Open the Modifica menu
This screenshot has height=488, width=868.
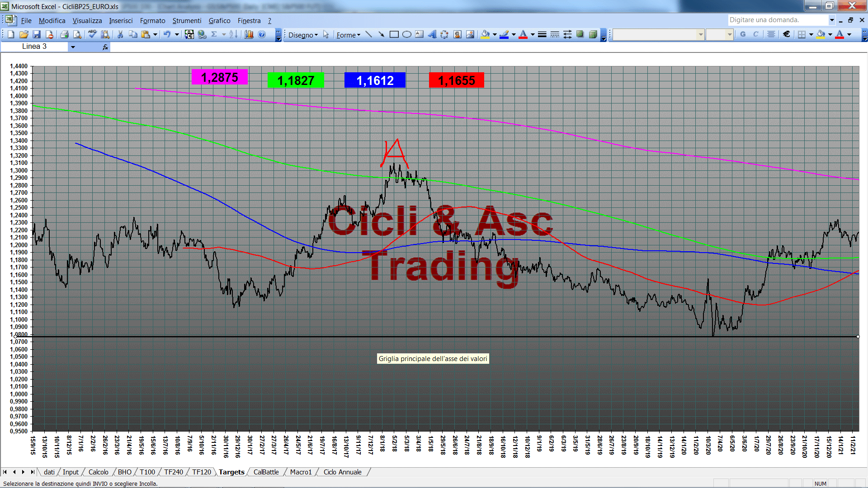click(x=52, y=20)
